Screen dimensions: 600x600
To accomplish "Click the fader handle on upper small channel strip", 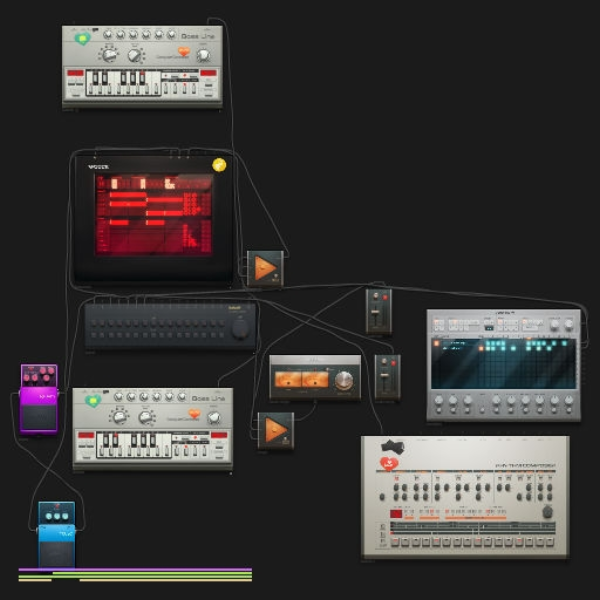I will (x=376, y=312).
